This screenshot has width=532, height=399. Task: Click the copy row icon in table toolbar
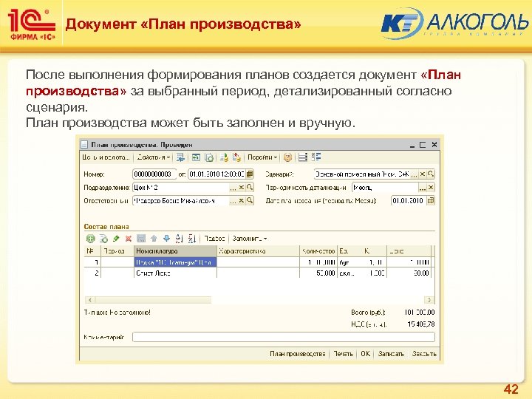click(x=103, y=239)
